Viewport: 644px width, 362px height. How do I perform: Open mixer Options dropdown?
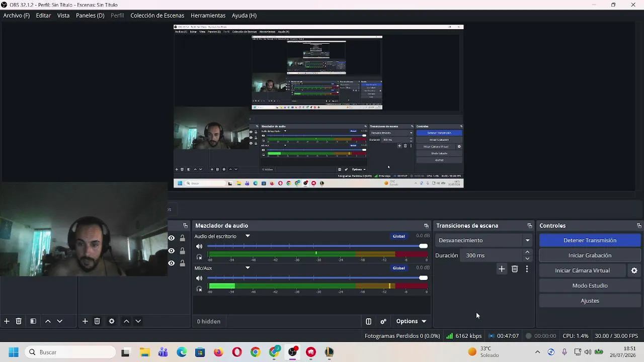[411, 321]
